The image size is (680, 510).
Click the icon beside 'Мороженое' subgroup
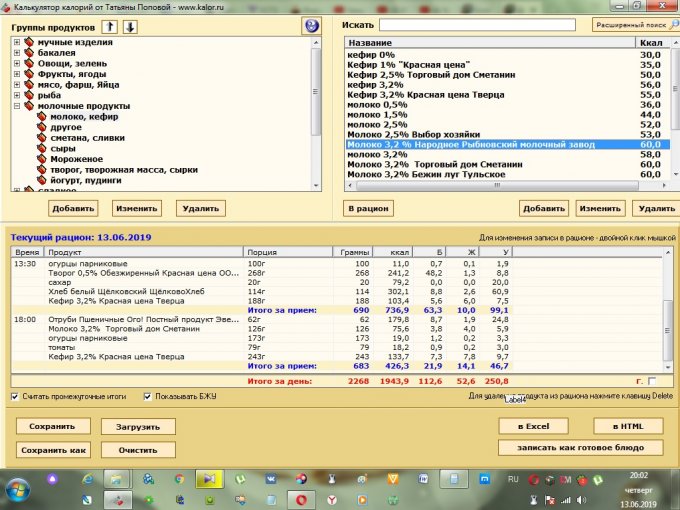[x=42, y=159]
